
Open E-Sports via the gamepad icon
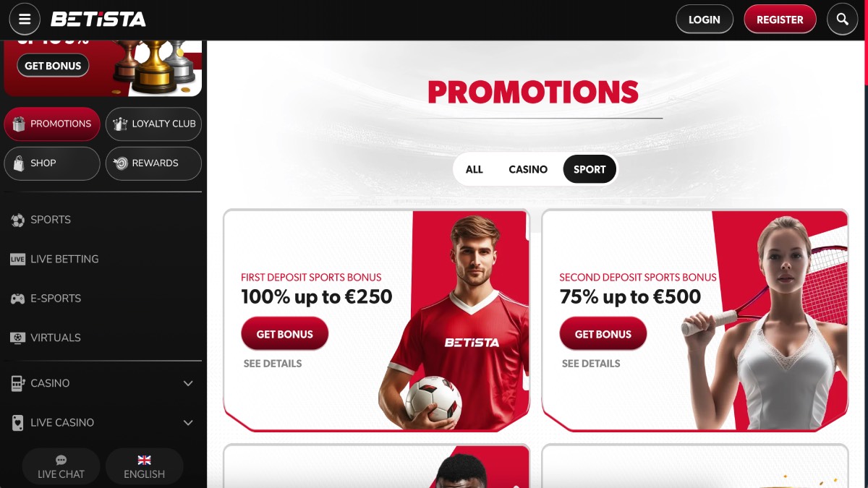pyautogui.click(x=17, y=298)
